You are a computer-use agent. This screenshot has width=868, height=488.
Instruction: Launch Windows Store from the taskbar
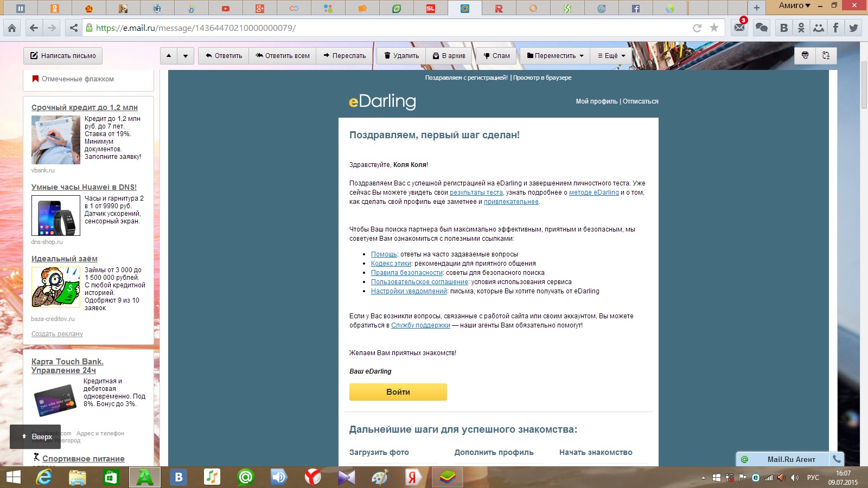[111, 477]
